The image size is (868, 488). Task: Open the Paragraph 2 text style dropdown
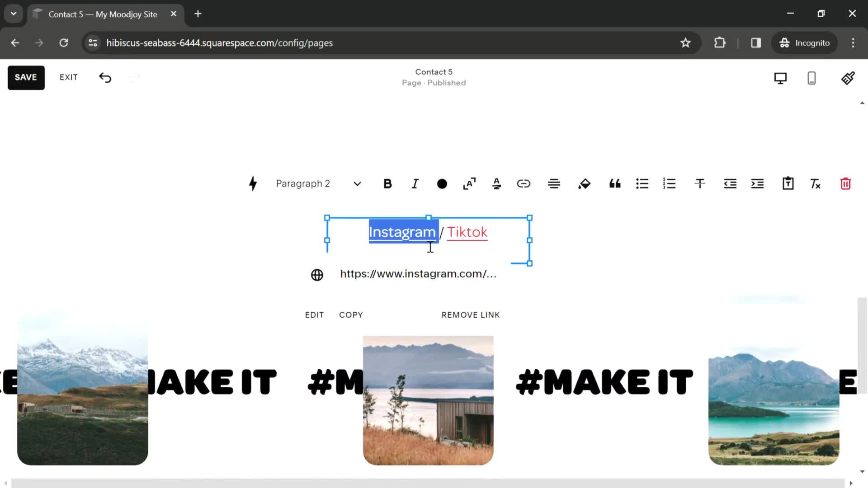pyautogui.click(x=318, y=183)
